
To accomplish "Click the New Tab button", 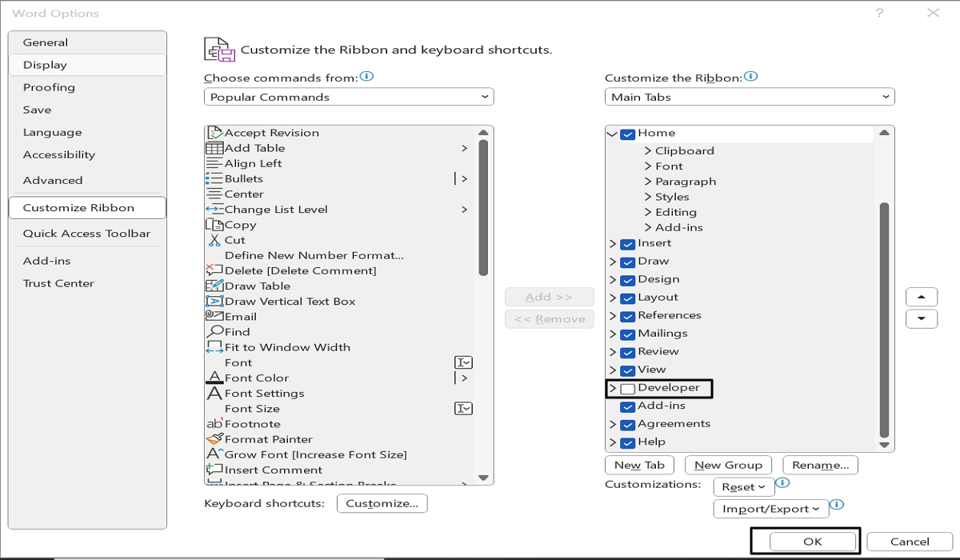I will 639,465.
